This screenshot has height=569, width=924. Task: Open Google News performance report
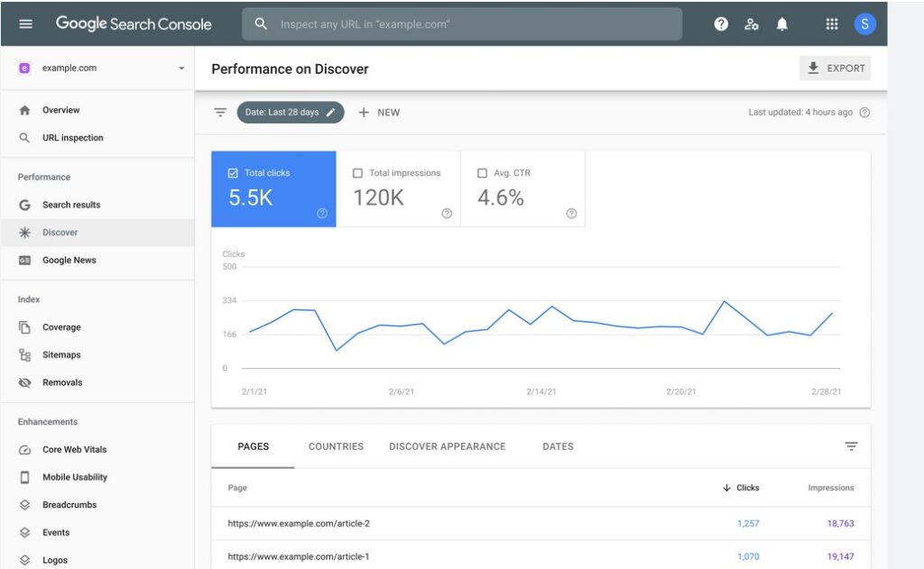click(69, 261)
